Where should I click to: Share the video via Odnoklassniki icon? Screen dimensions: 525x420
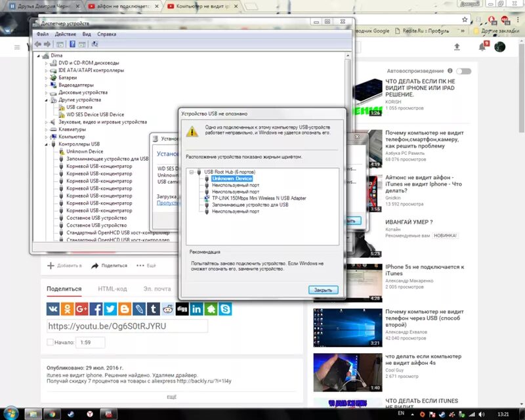coord(68,309)
